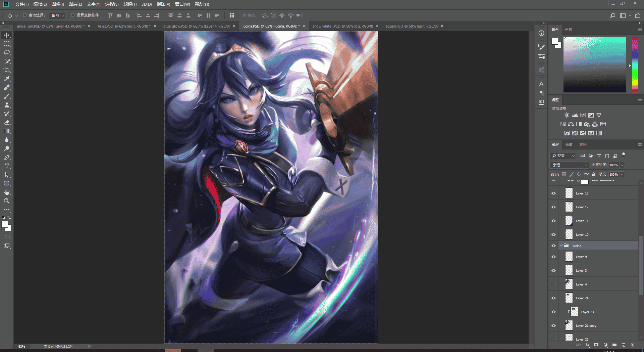Select the Eraser tool
This screenshot has height=352, width=644.
[7, 122]
